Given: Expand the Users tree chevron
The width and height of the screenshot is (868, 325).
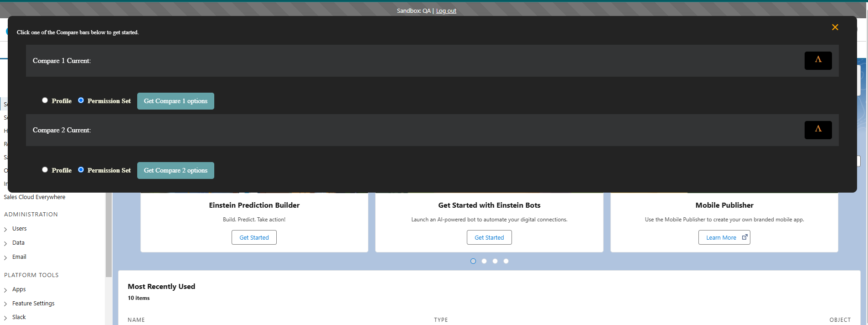Looking at the screenshot, I should [x=5, y=229].
